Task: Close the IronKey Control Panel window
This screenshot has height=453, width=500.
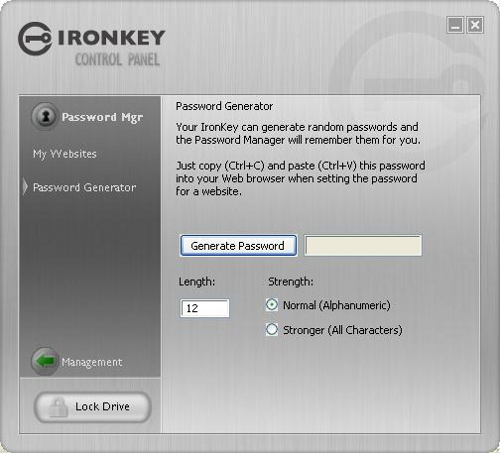Action: (475, 25)
